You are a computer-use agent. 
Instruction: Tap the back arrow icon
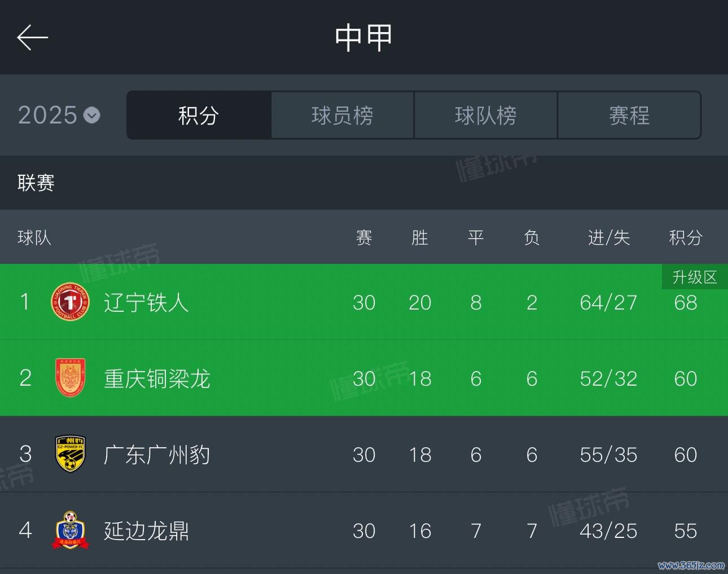32,38
